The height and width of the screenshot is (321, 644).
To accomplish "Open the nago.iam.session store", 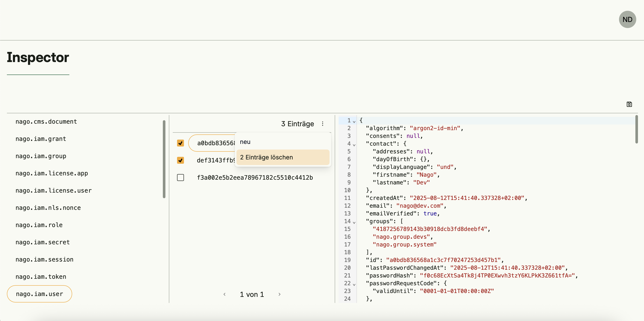I will [x=45, y=260].
